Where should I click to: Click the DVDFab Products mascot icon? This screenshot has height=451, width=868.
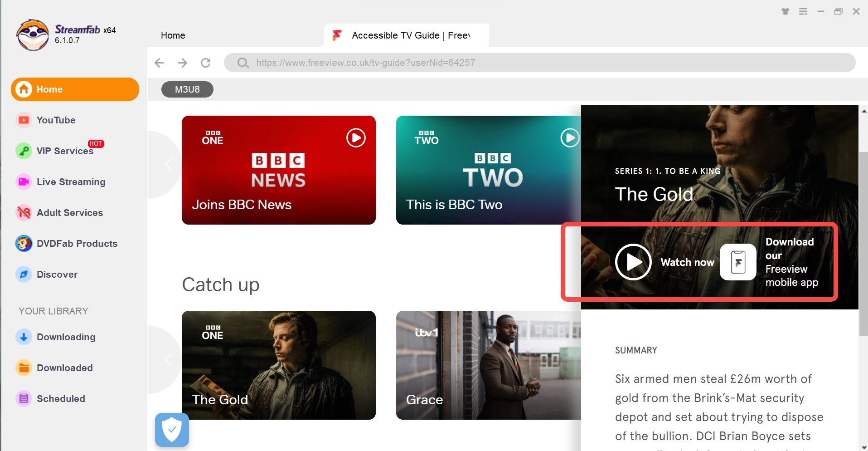[x=24, y=244]
